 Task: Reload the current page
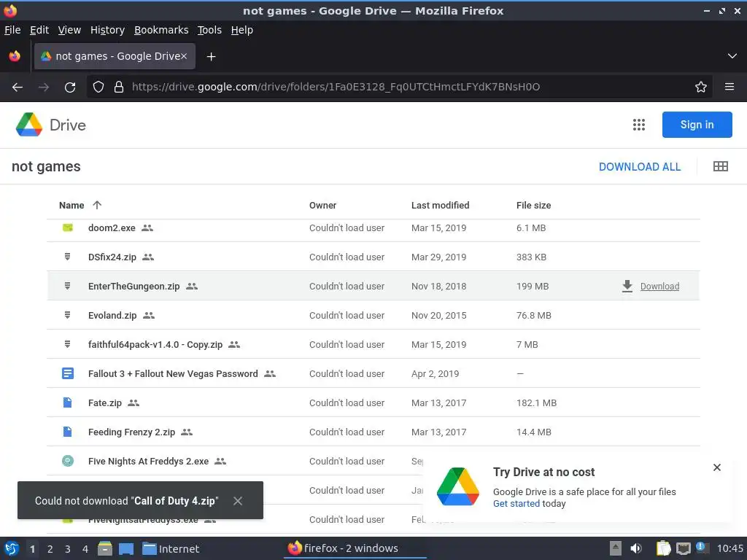(70, 87)
